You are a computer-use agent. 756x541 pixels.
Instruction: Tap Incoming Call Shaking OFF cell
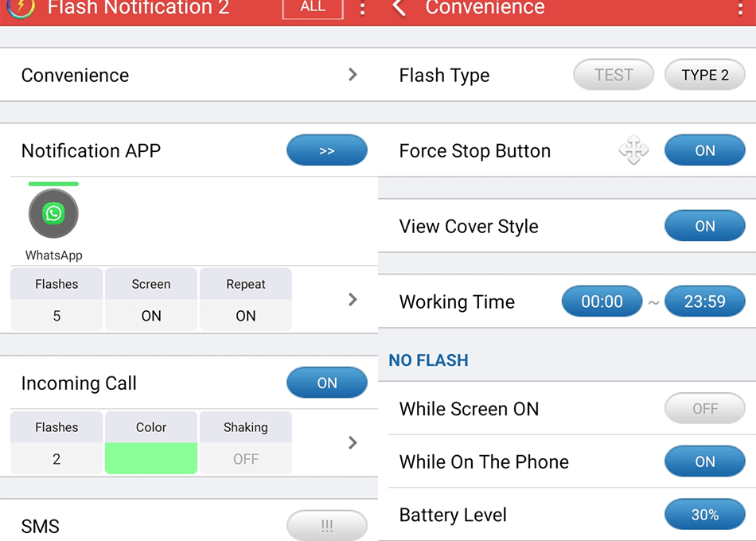click(x=245, y=458)
